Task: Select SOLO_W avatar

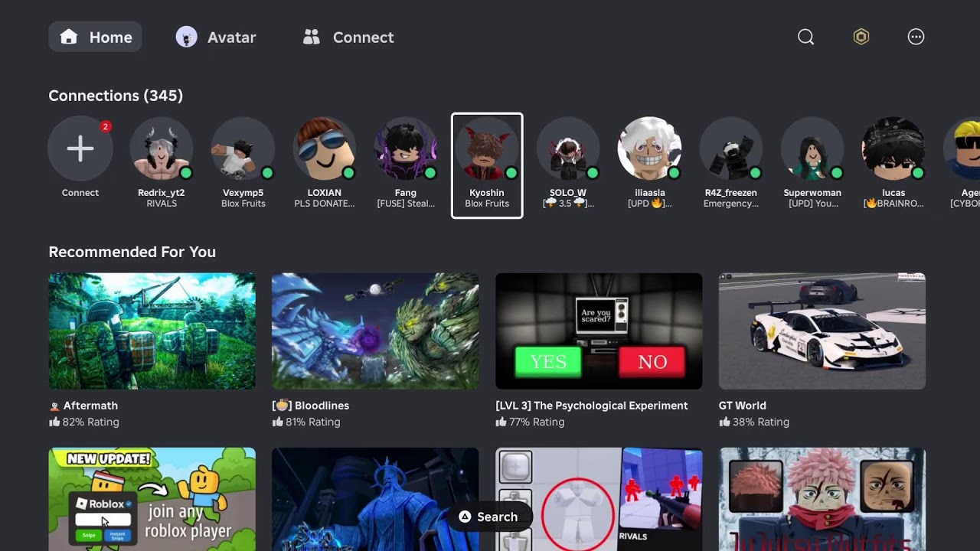Action: pos(568,148)
